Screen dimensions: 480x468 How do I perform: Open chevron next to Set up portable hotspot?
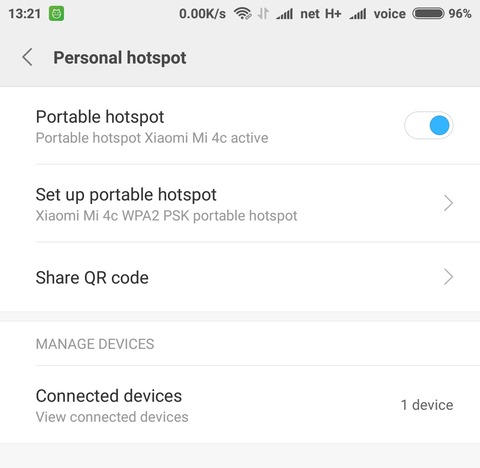448,203
